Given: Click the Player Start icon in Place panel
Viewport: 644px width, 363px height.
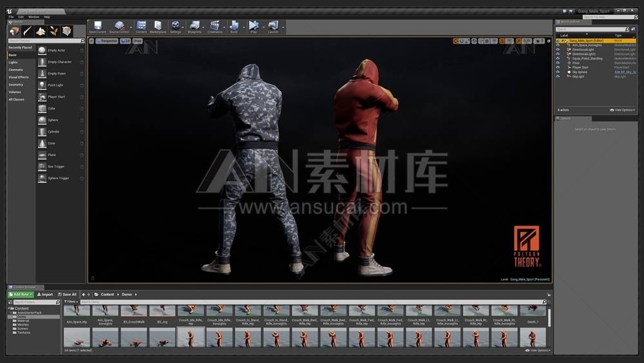Looking at the screenshot, I should click(42, 97).
